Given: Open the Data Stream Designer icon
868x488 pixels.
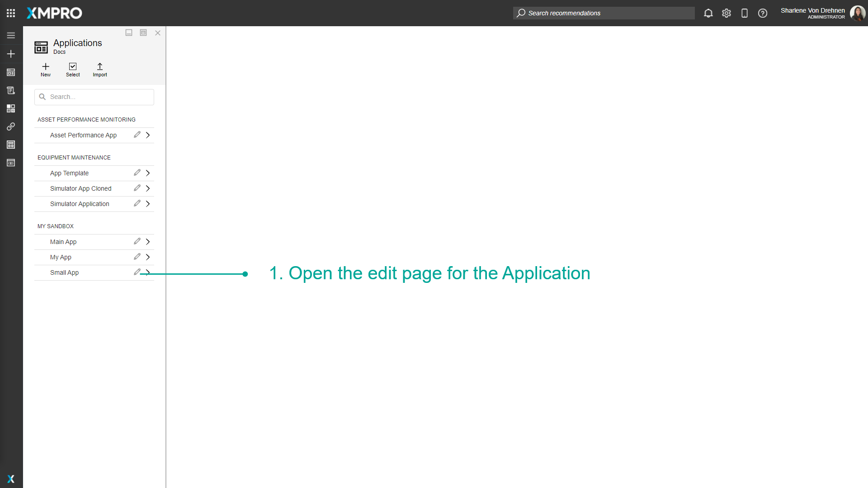Looking at the screenshot, I should 11,145.
